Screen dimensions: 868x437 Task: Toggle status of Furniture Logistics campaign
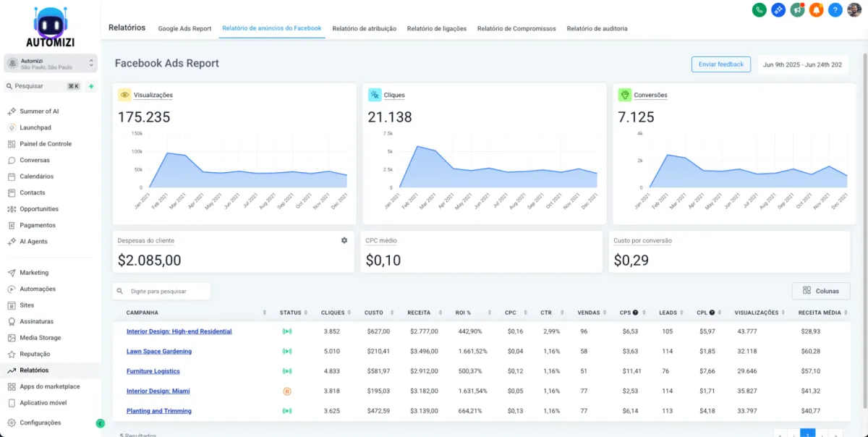tap(287, 371)
